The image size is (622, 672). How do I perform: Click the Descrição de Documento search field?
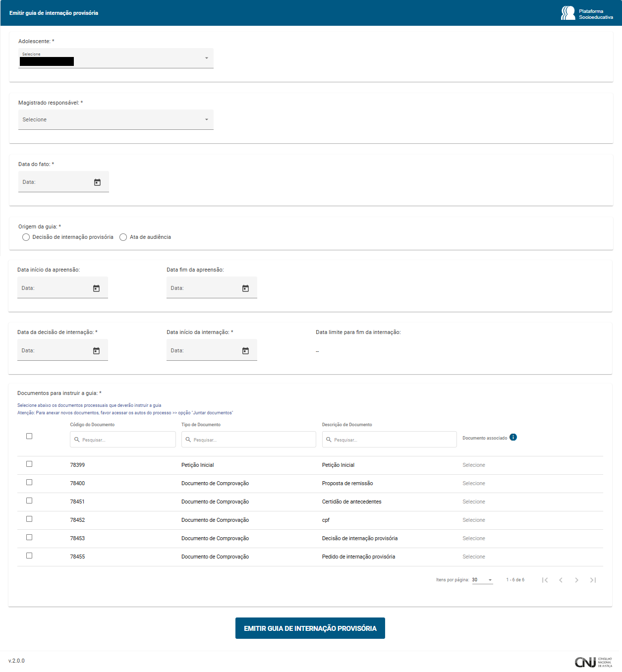[x=390, y=440]
